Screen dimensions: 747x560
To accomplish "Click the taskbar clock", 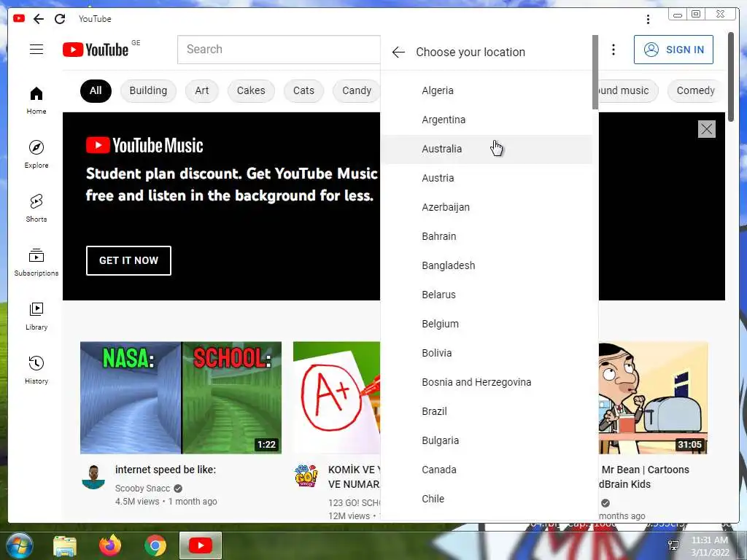I will click(x=710, y=546).
